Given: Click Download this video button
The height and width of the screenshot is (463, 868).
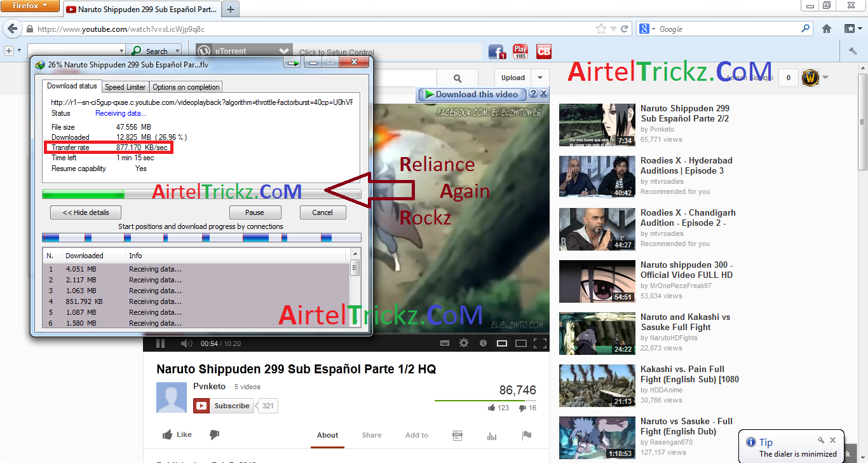Looking at the screenshot, I should pos(472,94).
